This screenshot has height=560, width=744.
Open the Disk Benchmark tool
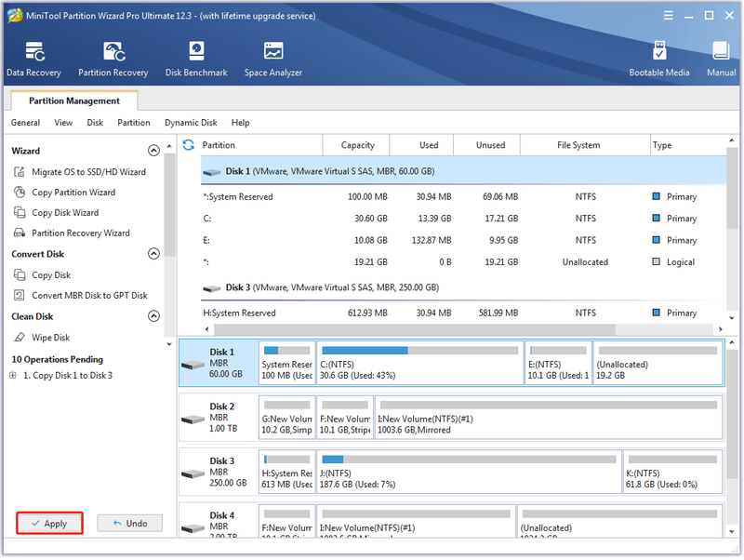[x=196, y=59]
